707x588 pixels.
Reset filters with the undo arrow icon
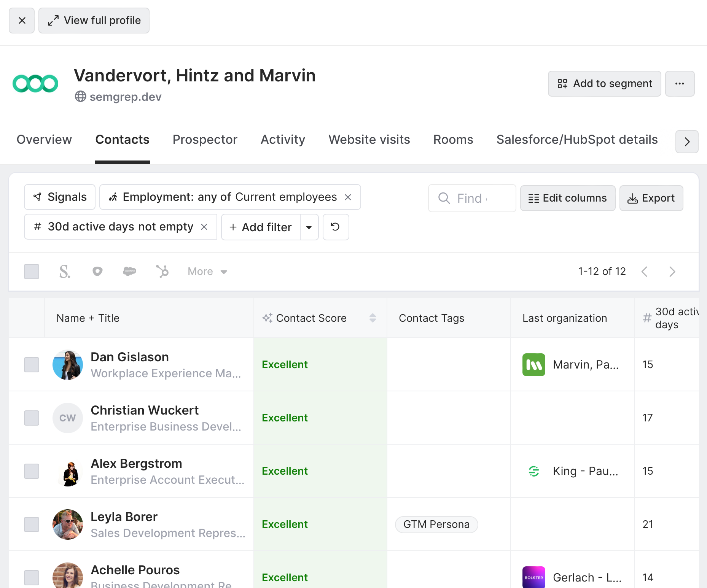[336, 227]
